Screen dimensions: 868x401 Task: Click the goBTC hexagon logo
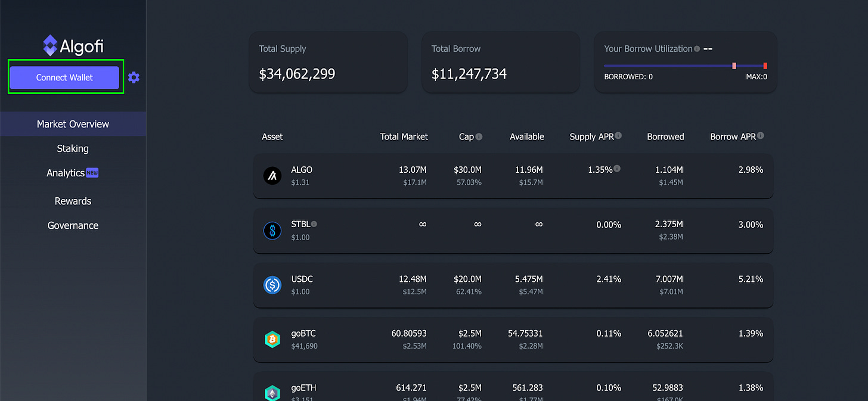click(x=272, y=340)
